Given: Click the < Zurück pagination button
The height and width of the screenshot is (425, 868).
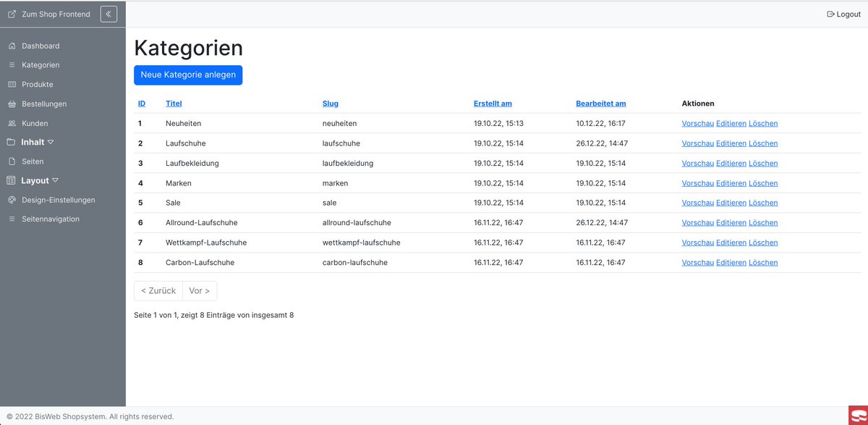Looking at the screenshot, I should (x=158, y=290).
